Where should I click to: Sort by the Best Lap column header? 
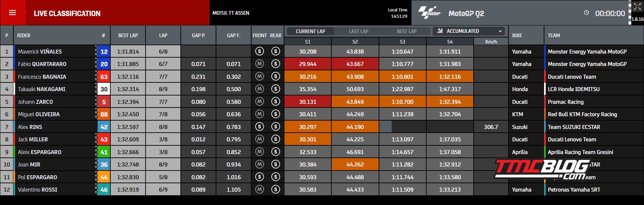(128, 35)
